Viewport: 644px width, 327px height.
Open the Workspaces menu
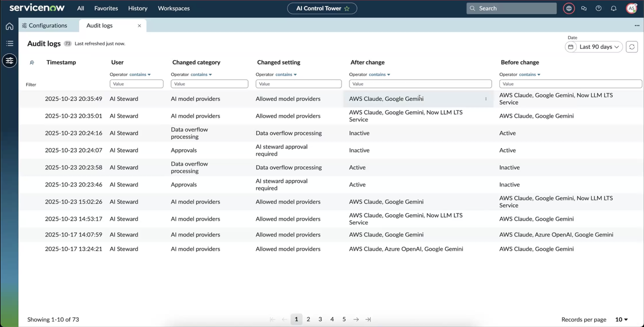click(174, 9)
